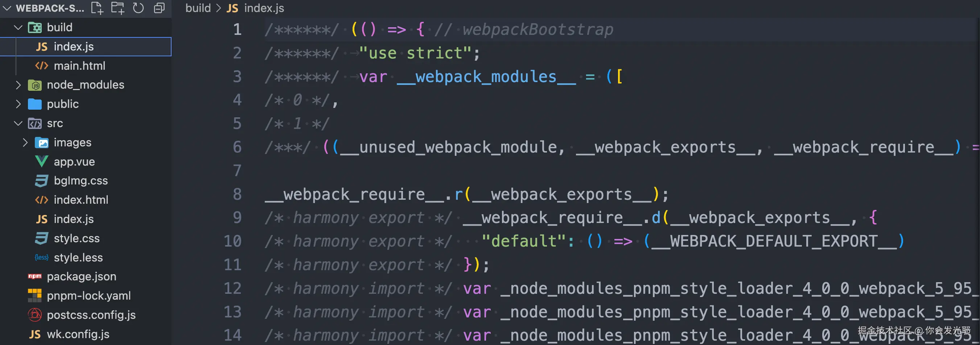This screenshot has width=980, height=345.
Task: Open index.html in src folder
Action: [81, 200]
